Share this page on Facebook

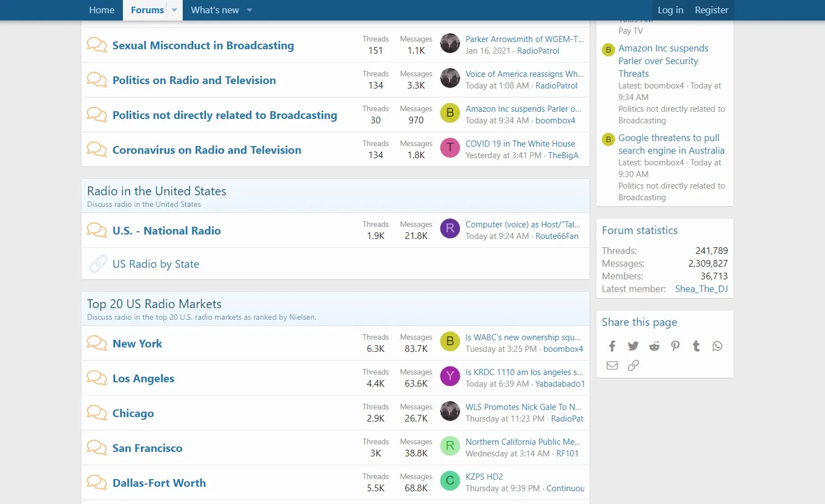coord(612,346)
